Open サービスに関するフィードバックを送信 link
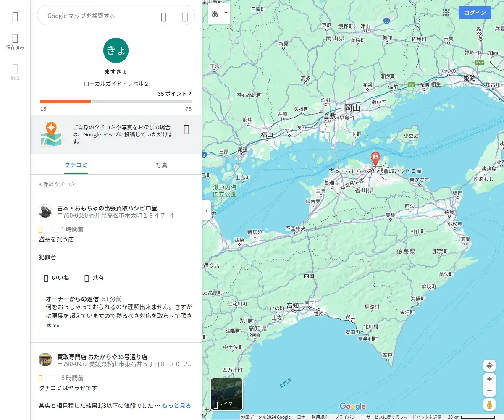The image size is (504, 420). point(404,417)
